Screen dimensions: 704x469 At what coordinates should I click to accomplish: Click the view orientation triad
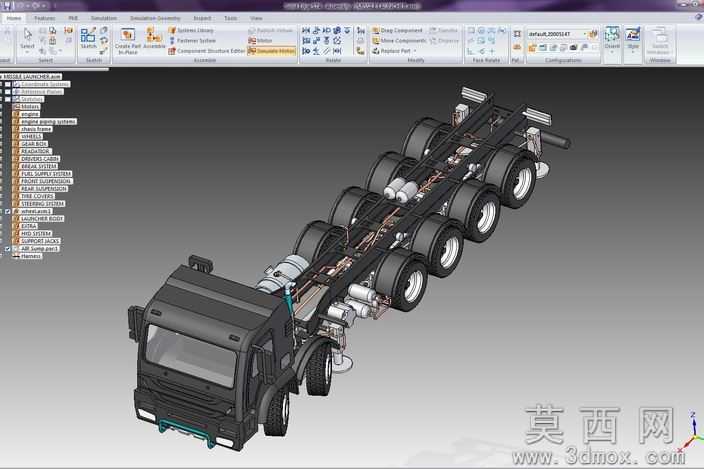pyautogui.click(x=691, y=433)
